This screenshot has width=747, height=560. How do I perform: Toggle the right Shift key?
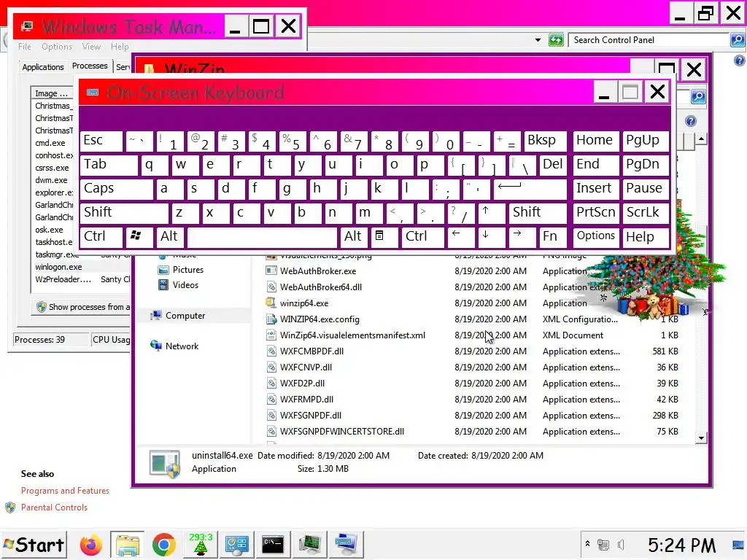click(x=538, y=213)
